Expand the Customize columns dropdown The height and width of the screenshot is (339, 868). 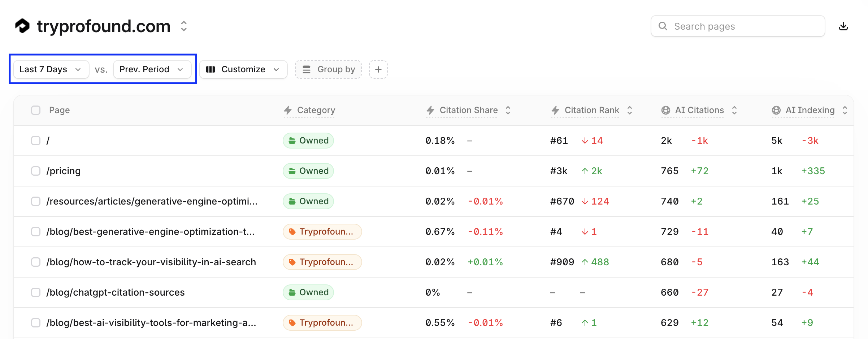243,69
